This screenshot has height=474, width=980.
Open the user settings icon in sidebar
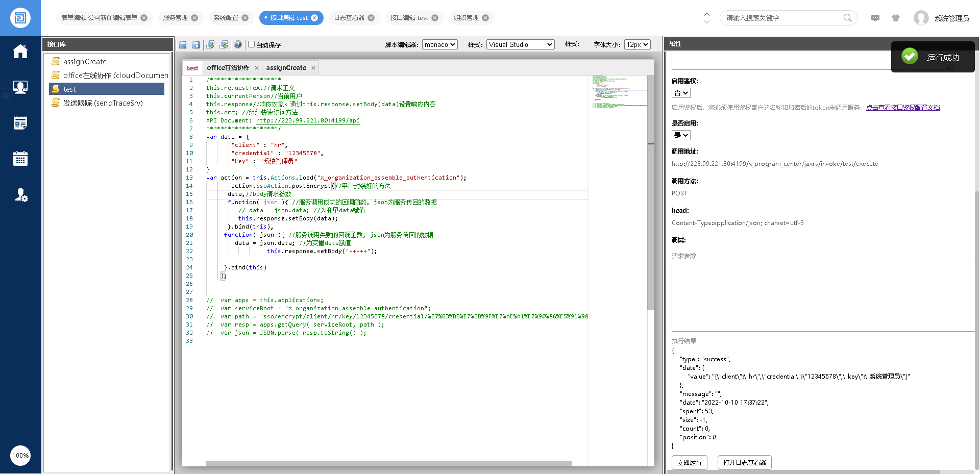coord(20,195)
